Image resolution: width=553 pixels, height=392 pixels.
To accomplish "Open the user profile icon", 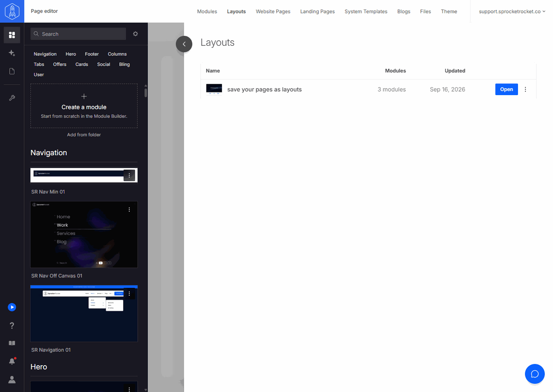I will [12, 379].
